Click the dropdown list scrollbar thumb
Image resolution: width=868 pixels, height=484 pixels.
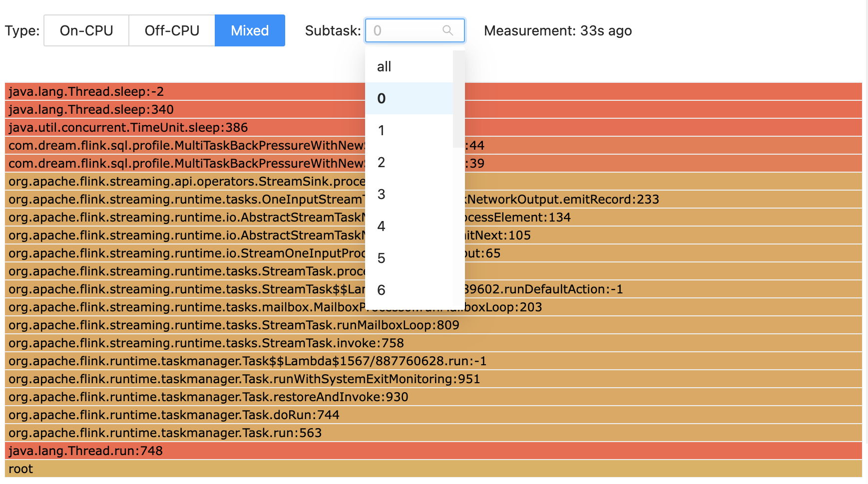458,99
